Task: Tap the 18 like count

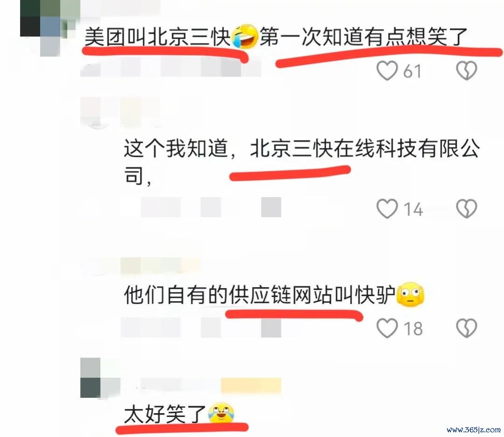Action: coord(413,329)
